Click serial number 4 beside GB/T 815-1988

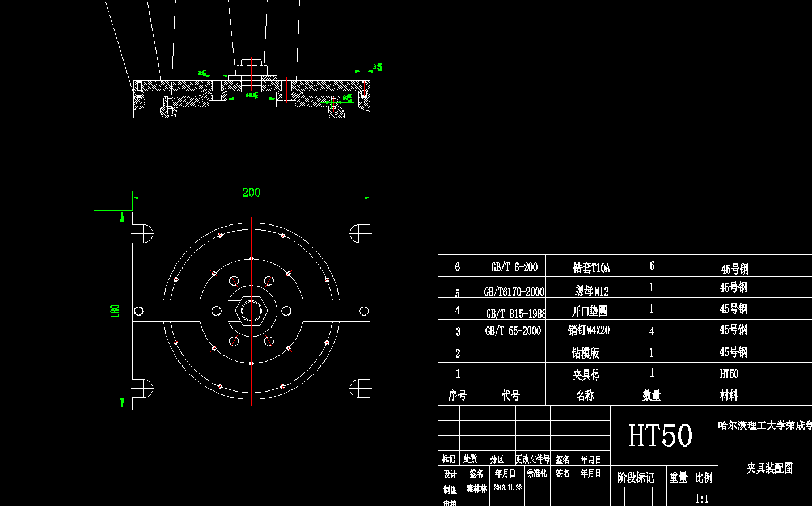point(458,311)
